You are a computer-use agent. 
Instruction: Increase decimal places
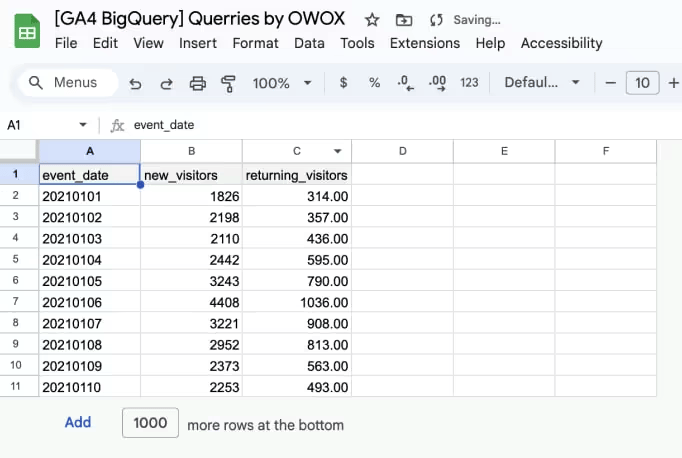coord(437,83)
